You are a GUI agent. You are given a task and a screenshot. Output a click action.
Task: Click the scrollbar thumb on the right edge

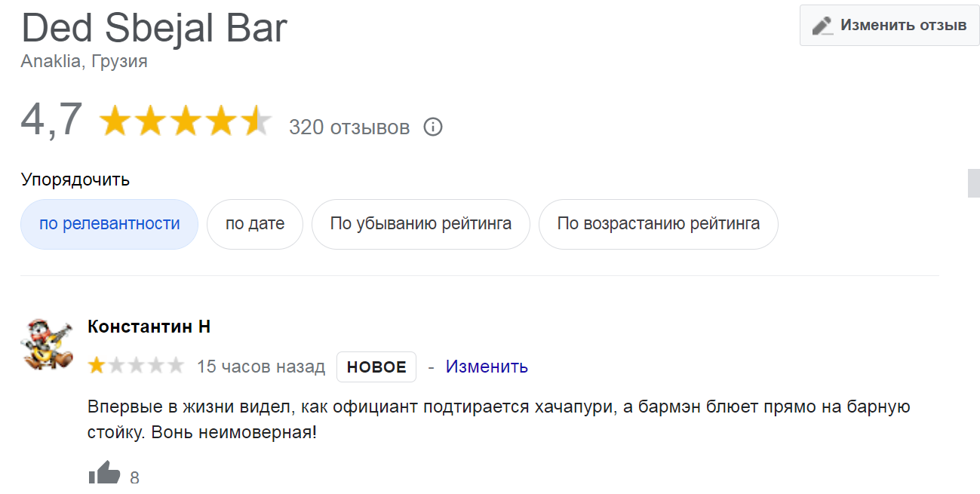pos(974,183)
